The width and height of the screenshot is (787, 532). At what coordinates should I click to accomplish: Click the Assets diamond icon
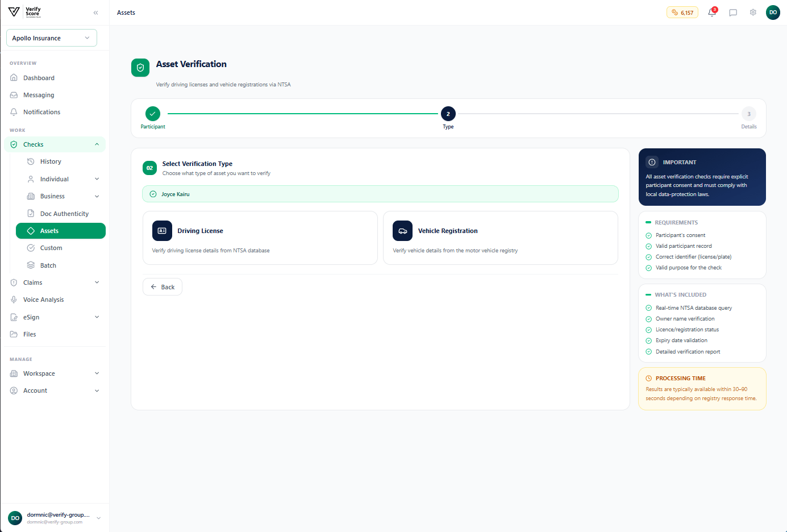31,231
